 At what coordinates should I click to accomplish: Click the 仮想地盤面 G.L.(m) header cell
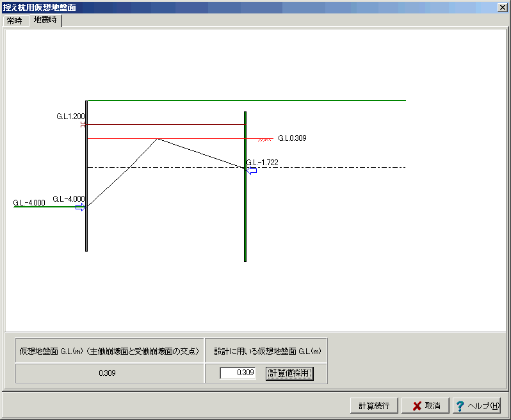[109, 351]
